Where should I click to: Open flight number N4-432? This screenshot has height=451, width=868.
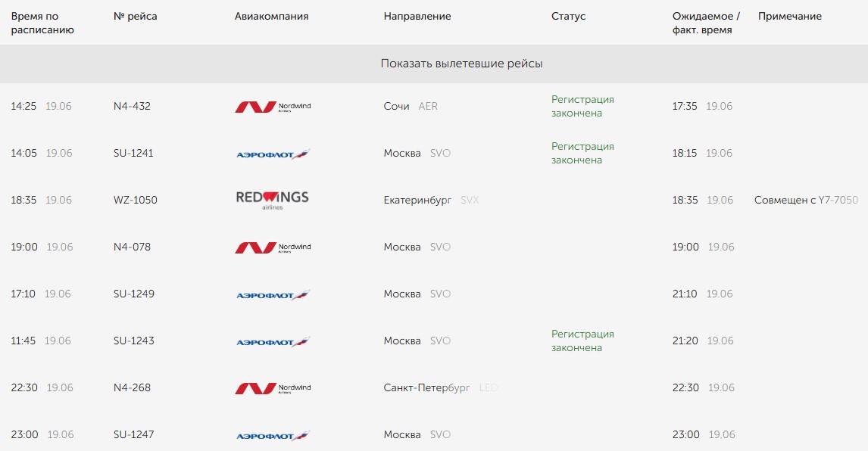click(x=132, y=106)
